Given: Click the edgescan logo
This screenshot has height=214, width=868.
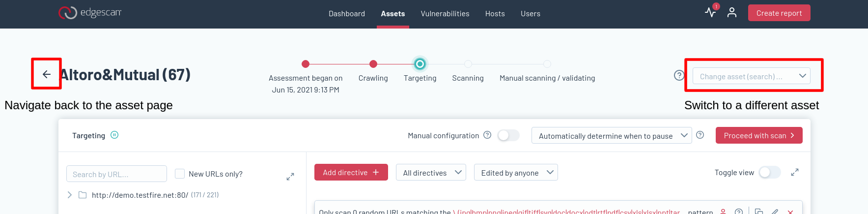Looking at the screenshot, I should 90,13.
